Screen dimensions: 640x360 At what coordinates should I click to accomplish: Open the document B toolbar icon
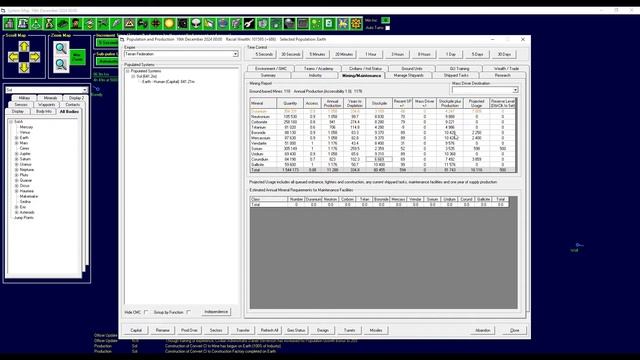(x=329, y=24)
